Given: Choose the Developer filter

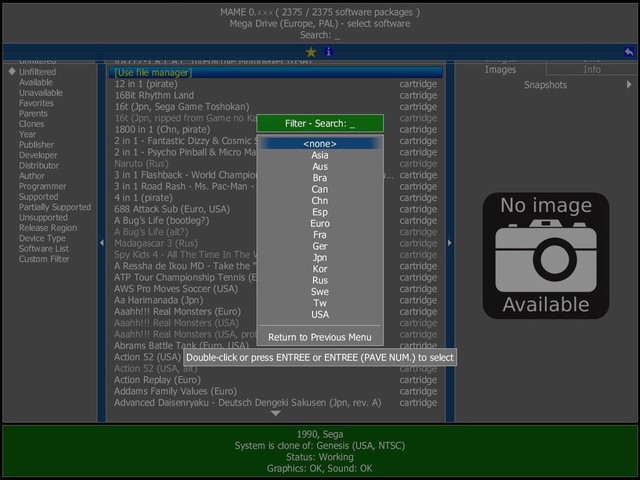Looking at the screenshot, I should pyautogui.click(x=38, y=155).
